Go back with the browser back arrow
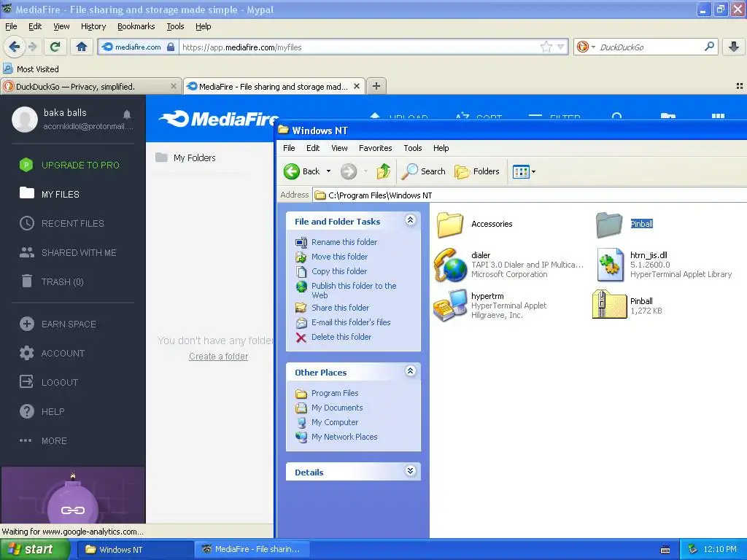 [x=14, y=47]
